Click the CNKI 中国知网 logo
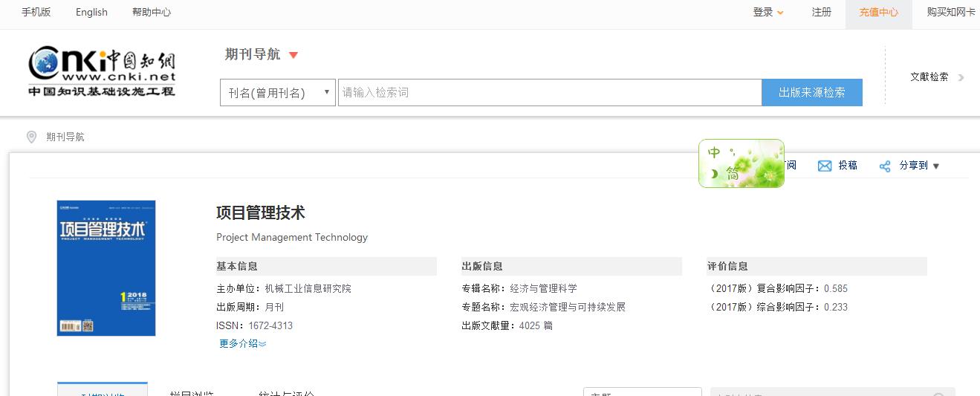Image resolution: width=980 pixels, height=396 pixels. 102,72
